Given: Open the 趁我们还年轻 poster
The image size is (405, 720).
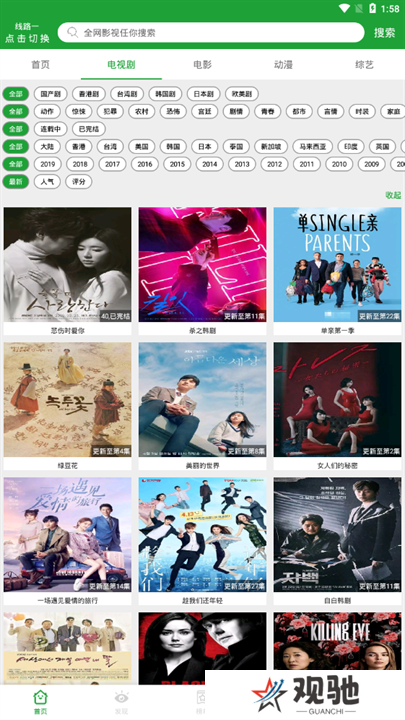Looking at the screenshot, I should coord(202,534).
